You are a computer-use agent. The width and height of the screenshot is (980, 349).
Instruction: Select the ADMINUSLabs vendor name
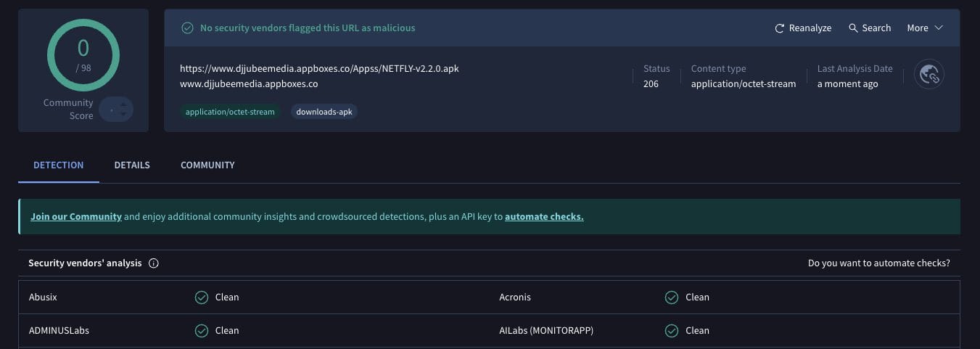pyautogui.click(x=59, y=330)
